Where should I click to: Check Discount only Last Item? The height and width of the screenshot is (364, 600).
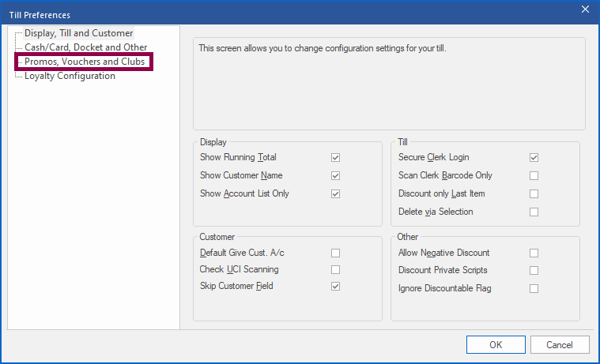click(x=534, y=193)
